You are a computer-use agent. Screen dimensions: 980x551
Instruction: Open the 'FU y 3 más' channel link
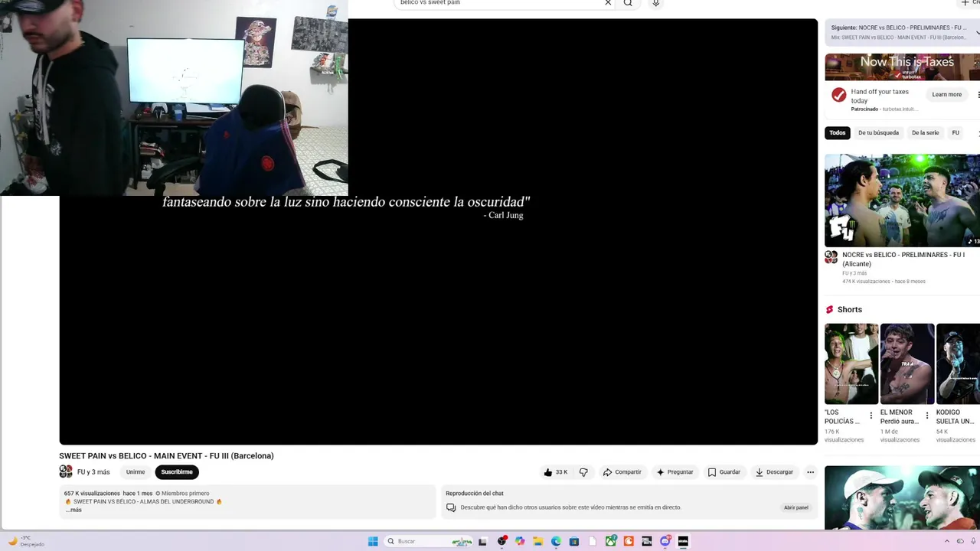click(x=93, y=472)
